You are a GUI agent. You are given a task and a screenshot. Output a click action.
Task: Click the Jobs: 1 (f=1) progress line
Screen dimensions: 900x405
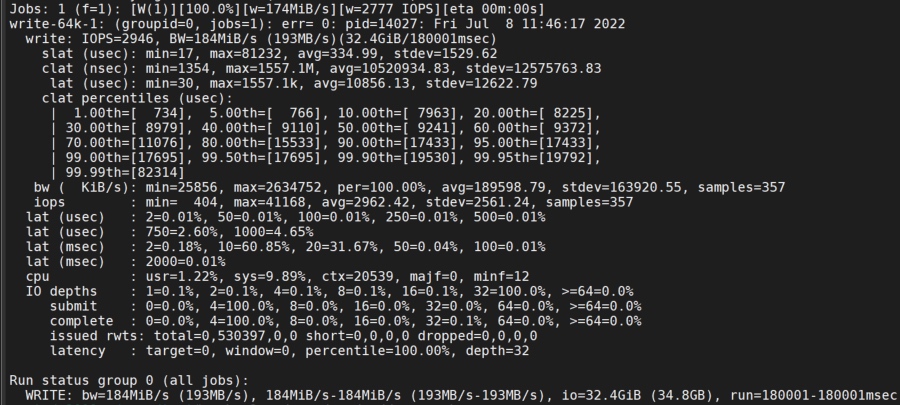[277, 9]
